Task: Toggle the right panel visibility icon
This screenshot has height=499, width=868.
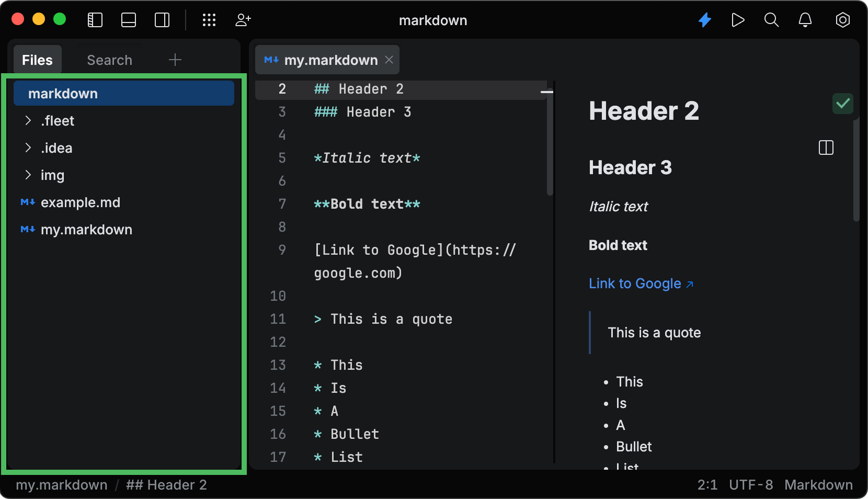Action: 161,20
